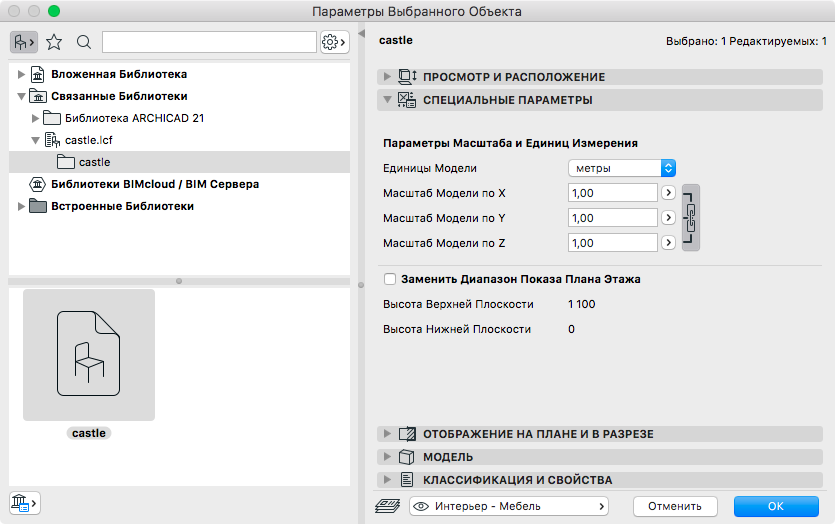Click the МОДЕЛЬ cube icon
The height and width of the screenshot is (524, 835).
(x=407, y=457)
